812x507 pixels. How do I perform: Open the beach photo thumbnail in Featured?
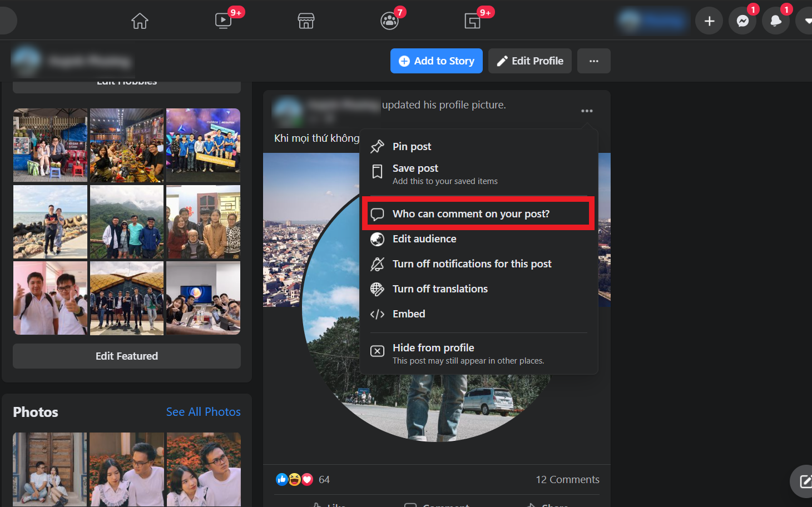click(x=50, y=222)
